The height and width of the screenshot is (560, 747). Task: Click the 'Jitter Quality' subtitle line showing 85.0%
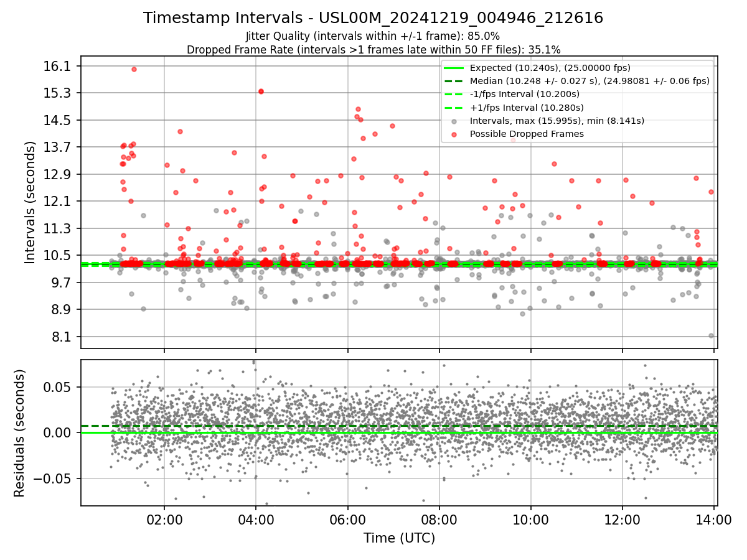(x=373, y=36)
